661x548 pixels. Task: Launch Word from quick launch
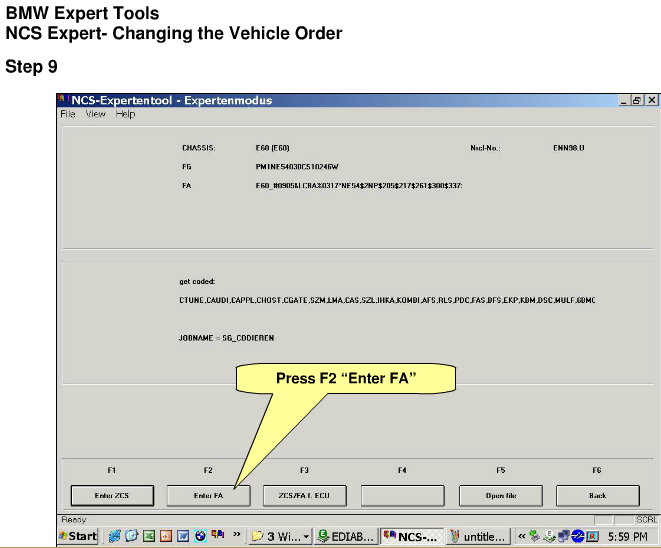(x=183, y=536)
